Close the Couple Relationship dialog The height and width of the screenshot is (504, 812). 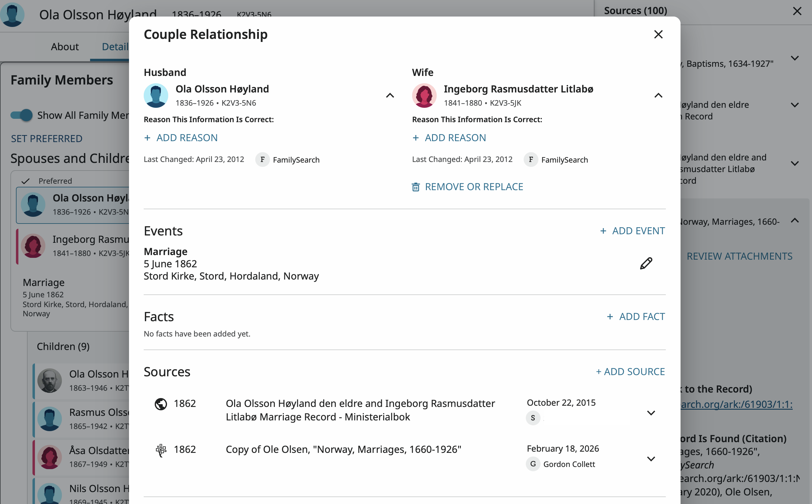click(x=658, y=34)
